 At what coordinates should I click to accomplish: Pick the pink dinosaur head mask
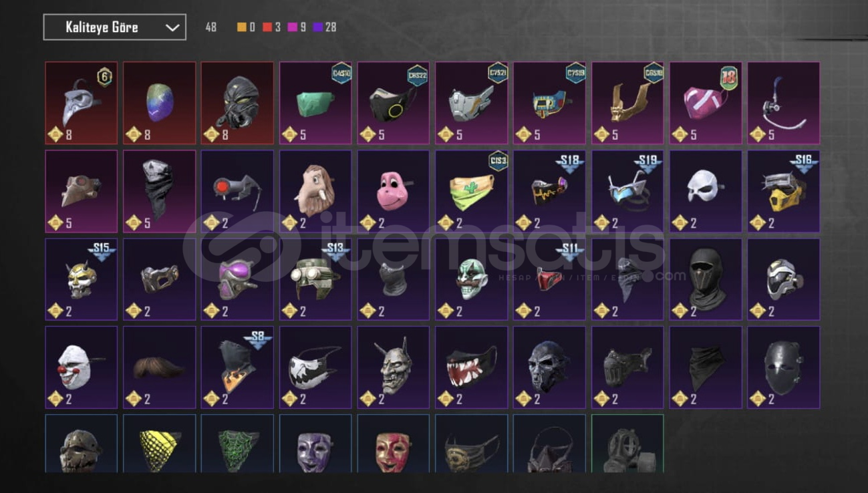[394, 191]
